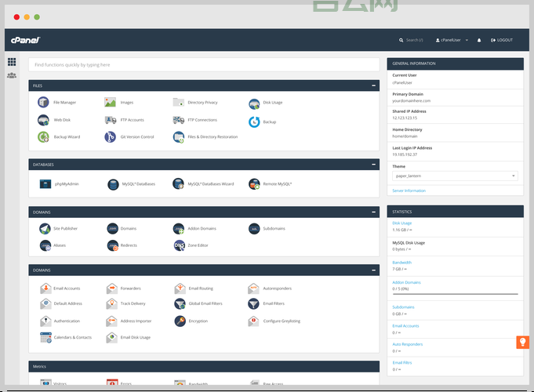Open the Track Delivery icon
Image resolution: width=534 pixels, height=392 pixels.
click(x=111, y=303)
